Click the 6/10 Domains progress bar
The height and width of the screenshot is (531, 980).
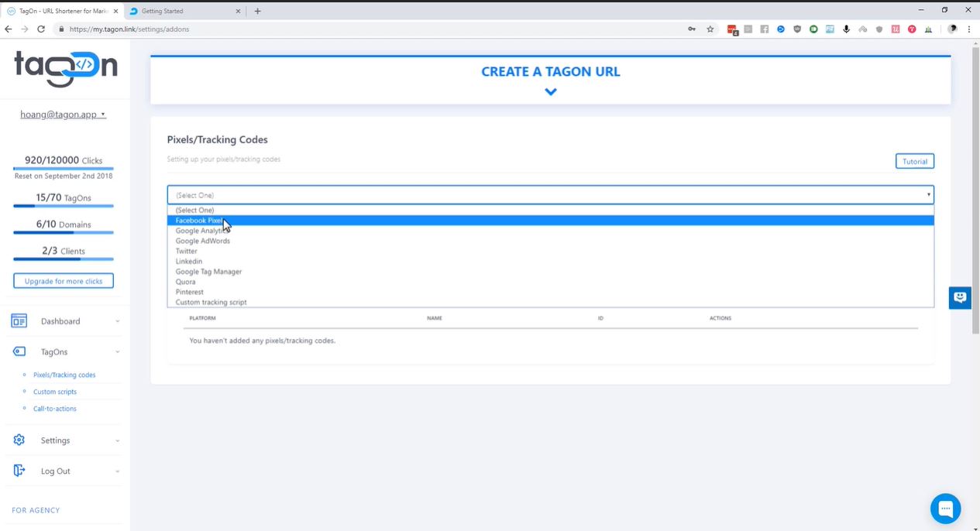64,232
